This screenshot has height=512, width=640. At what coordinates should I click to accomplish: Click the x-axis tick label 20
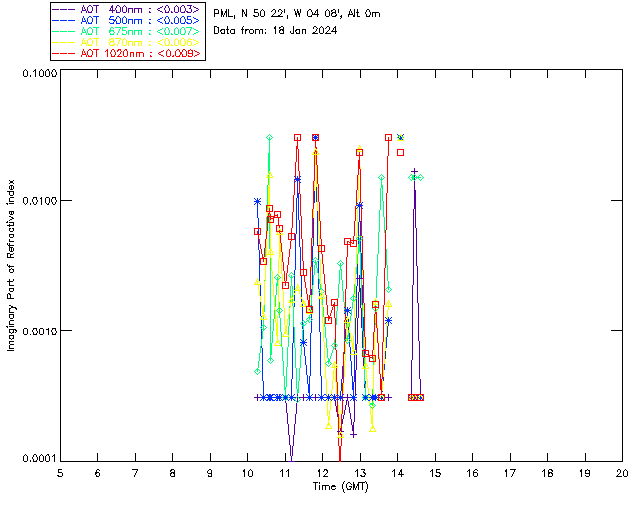pyautogui.click(x=622, y=473)
